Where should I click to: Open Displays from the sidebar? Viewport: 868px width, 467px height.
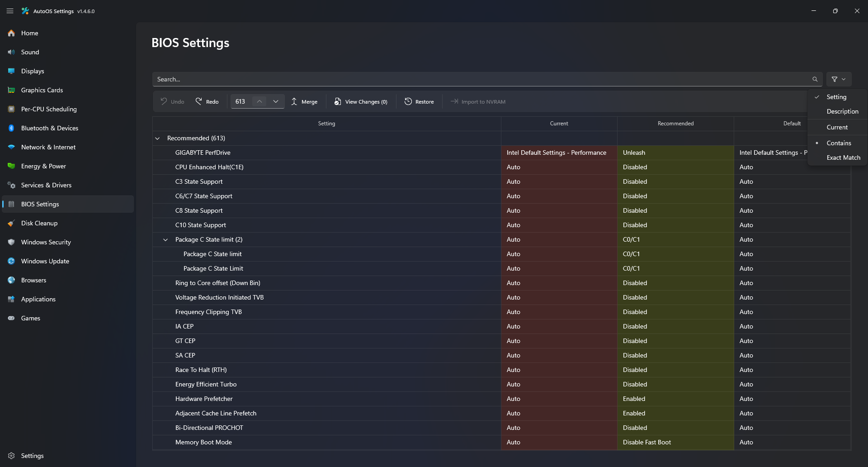click(68, 71)
